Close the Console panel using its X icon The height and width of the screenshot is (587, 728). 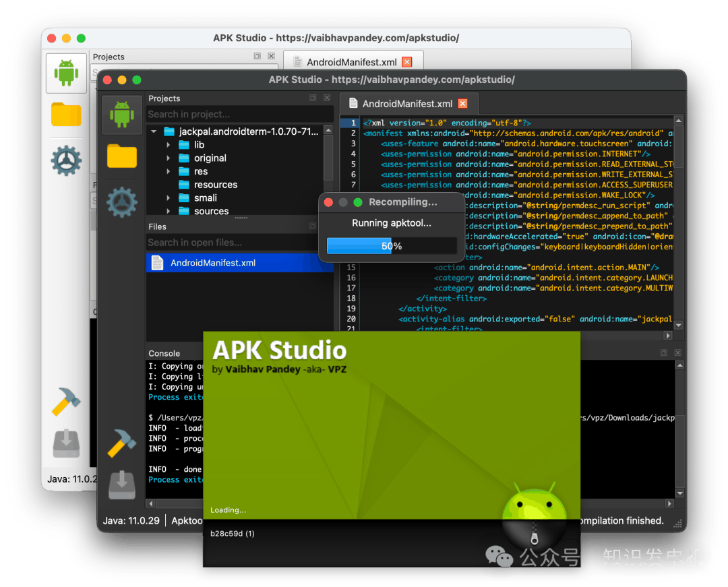coord(677,352)
